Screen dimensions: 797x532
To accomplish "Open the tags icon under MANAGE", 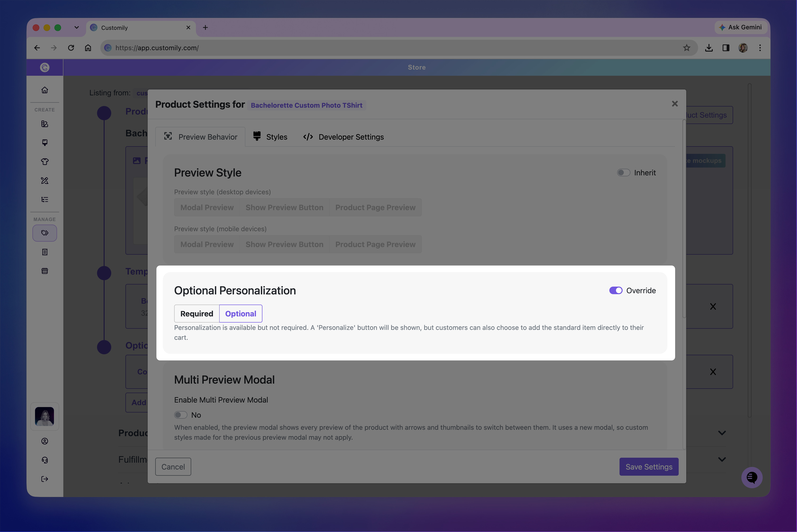I will point(44,233).
